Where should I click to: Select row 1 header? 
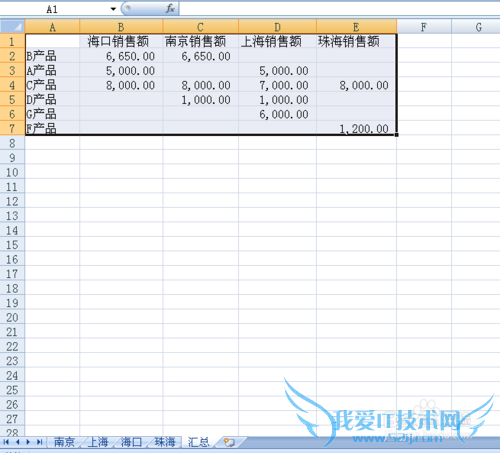click(12, 41)
